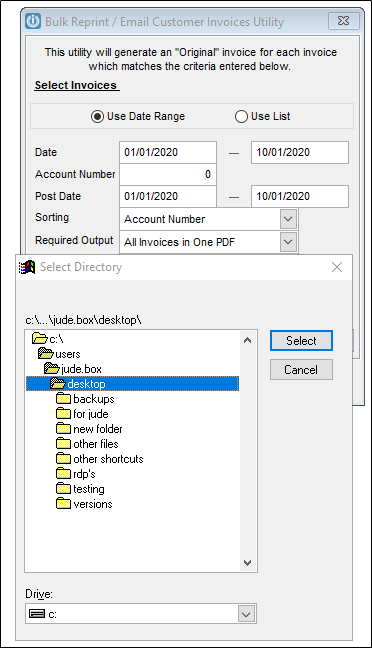Click the Cancel button
Image resolution: width=372 pixels, height=648 pixels.
(x=301, y=369)
